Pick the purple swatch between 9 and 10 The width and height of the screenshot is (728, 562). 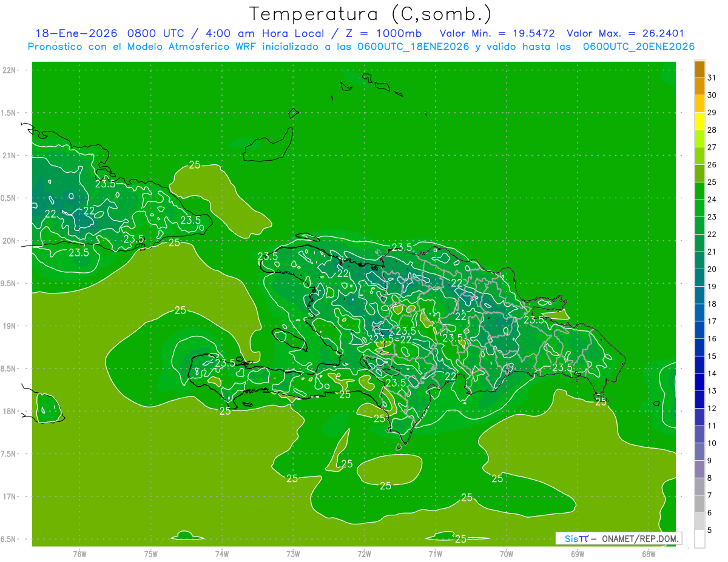(x=699, y=452)
